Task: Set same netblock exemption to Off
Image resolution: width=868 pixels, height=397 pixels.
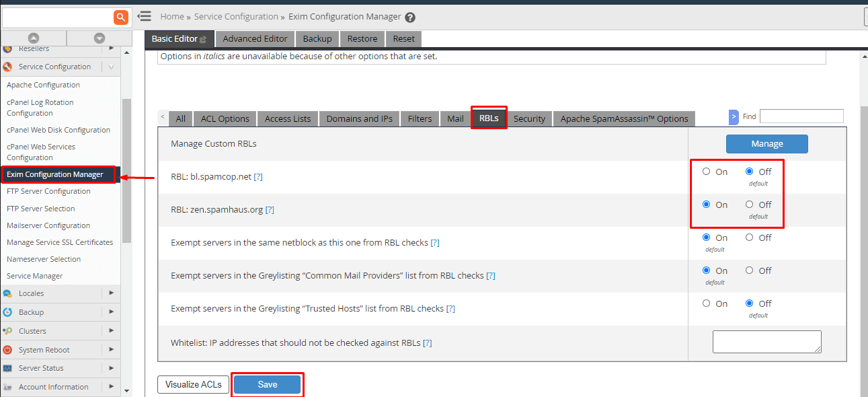Action: click(x=749, y=238)
